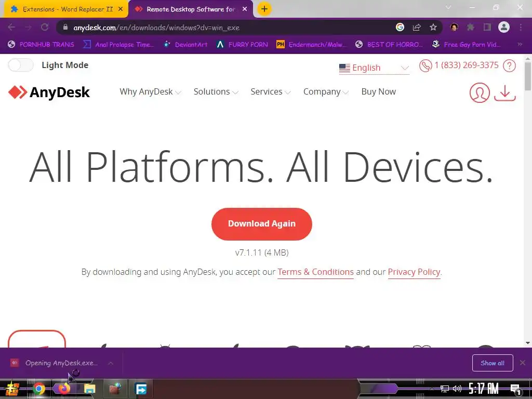The width and height of the screenshot is (532, 399).
Task: Click Show all downloads button
Action: [493, 363]
